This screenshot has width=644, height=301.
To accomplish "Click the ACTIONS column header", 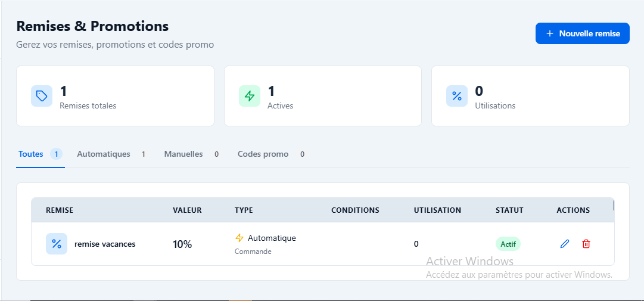I will pos(573,210).
